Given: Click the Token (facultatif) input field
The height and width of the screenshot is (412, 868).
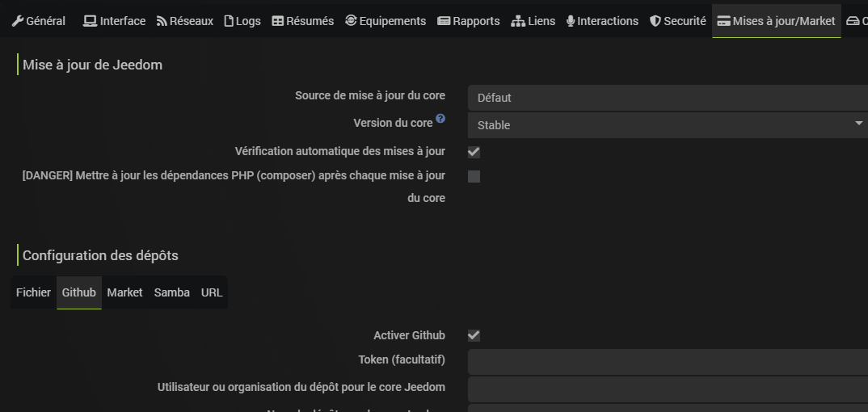Looking at the screenshot, I should tap(668, 362).
